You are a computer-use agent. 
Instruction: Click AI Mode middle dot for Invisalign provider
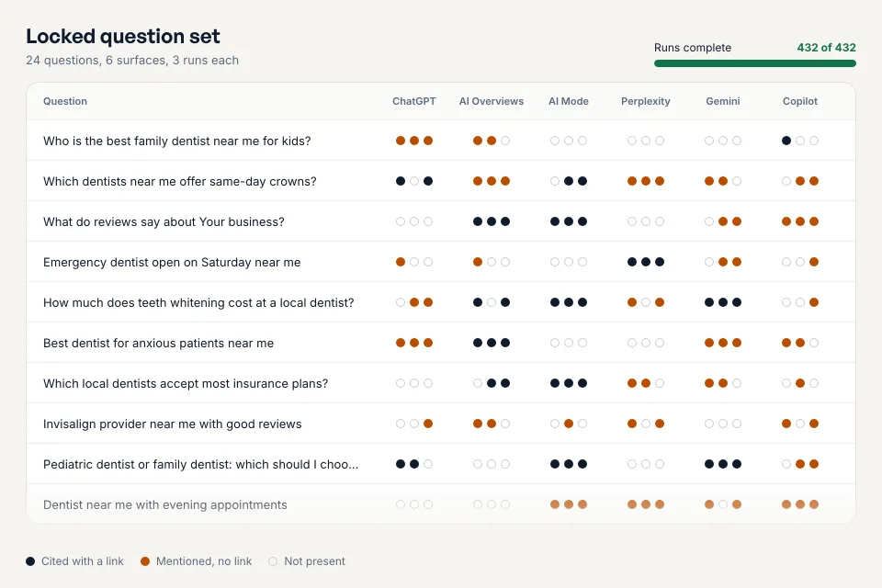[569, 424]
